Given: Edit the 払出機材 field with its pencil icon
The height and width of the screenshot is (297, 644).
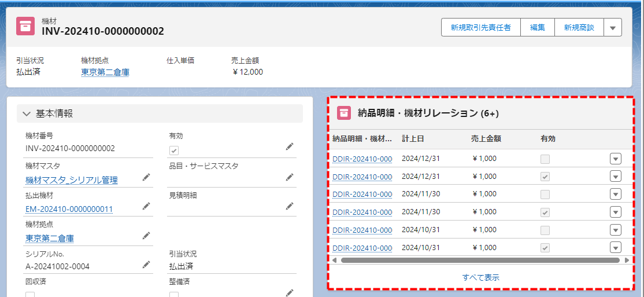Looking at the screenshot, I should pyautogui.click(x=146, y=207).
